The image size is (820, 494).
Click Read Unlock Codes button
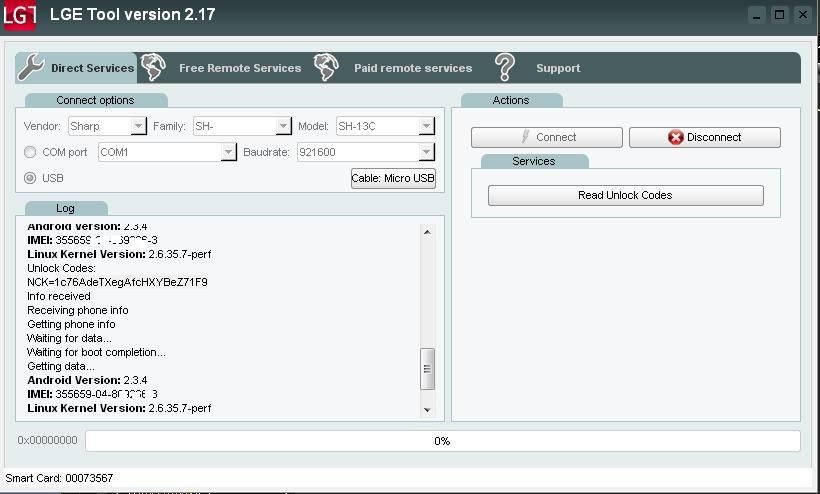(x=625, y=196)
